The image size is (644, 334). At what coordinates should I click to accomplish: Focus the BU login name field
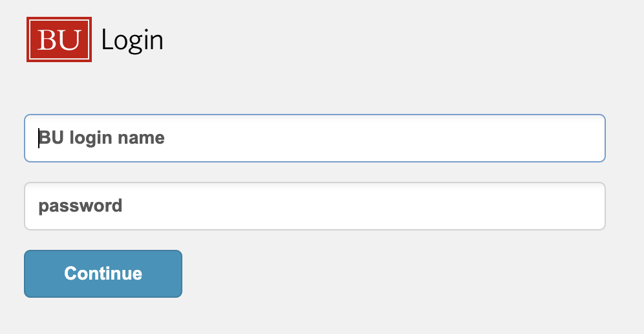[x=315, y=139]
